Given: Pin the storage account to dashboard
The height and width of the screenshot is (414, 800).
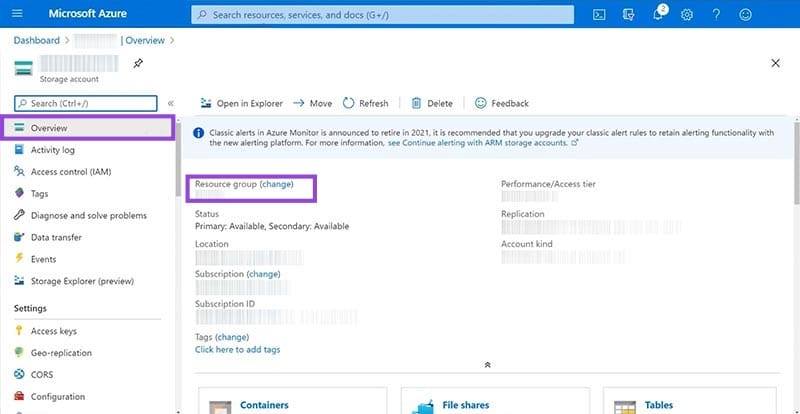Looking at the screenshot, I should click(x=137, y=63).
